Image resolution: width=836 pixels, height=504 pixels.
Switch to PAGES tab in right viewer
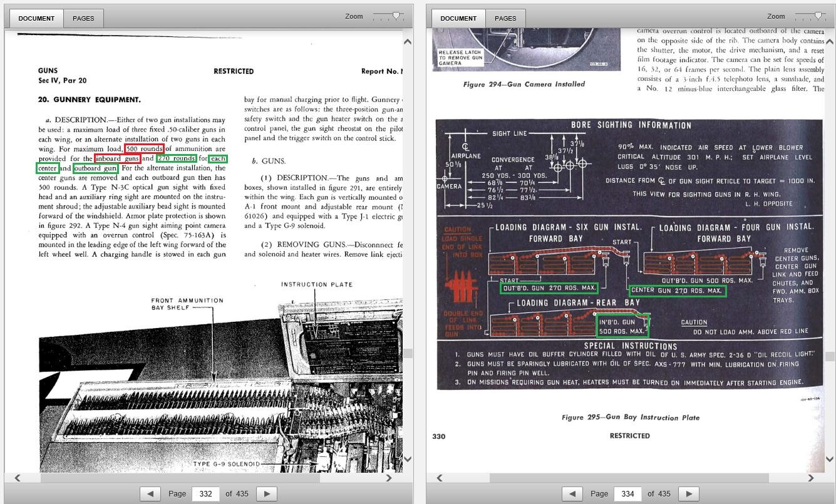505,18
